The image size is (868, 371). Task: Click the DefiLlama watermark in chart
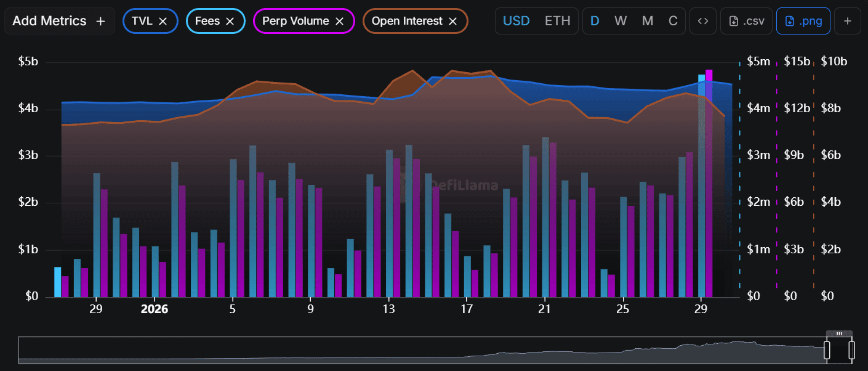tap(456, 185)
